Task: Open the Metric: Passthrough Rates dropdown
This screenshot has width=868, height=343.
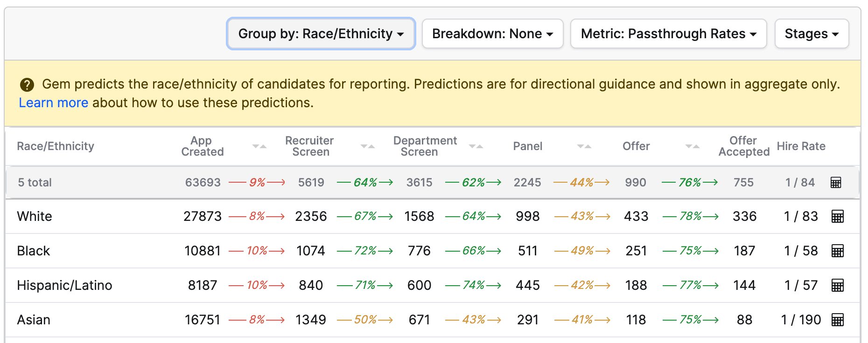Action: tap(668, 33)
